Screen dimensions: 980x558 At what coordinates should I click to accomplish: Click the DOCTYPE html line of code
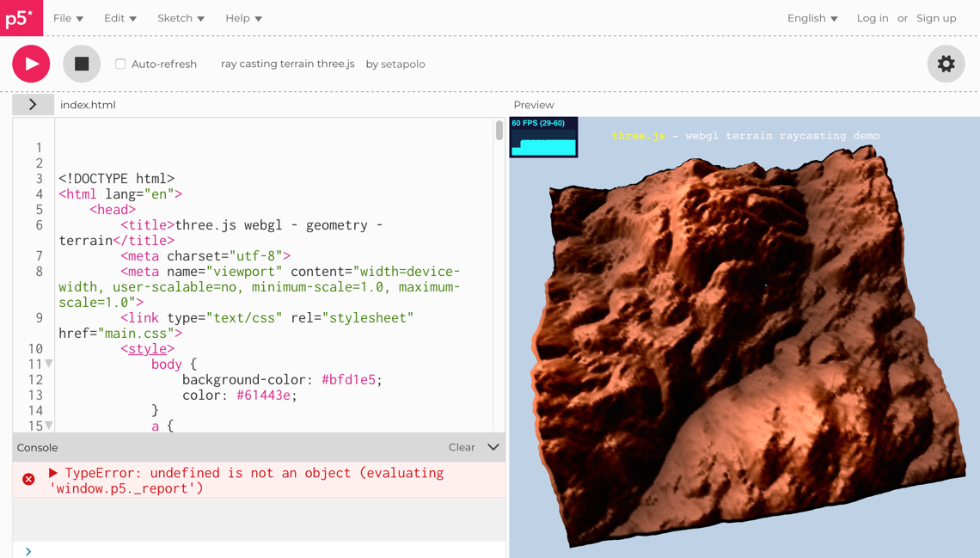[x=116, y=179]
